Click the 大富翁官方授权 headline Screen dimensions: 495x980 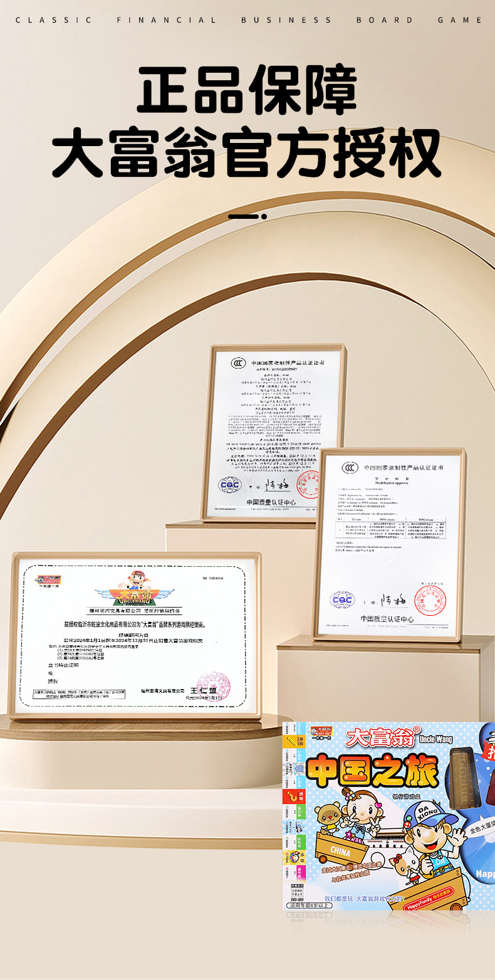247,154
